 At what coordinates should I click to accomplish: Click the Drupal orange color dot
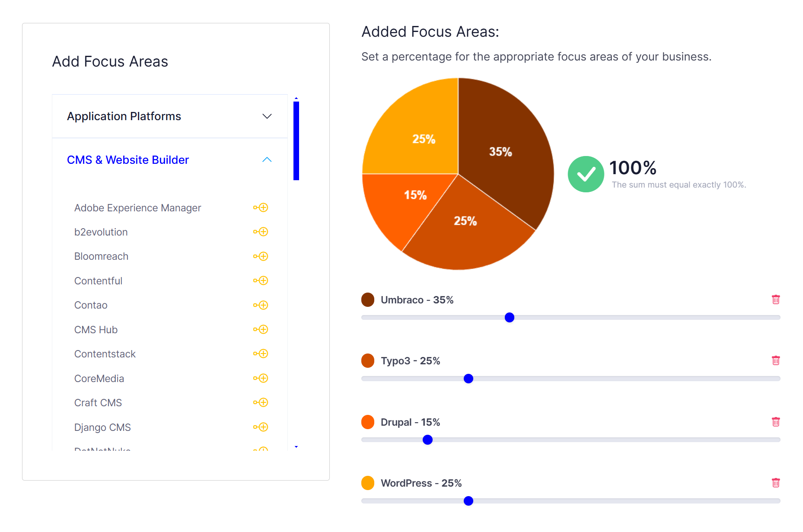pyautogui.click(x=368, y=422)
